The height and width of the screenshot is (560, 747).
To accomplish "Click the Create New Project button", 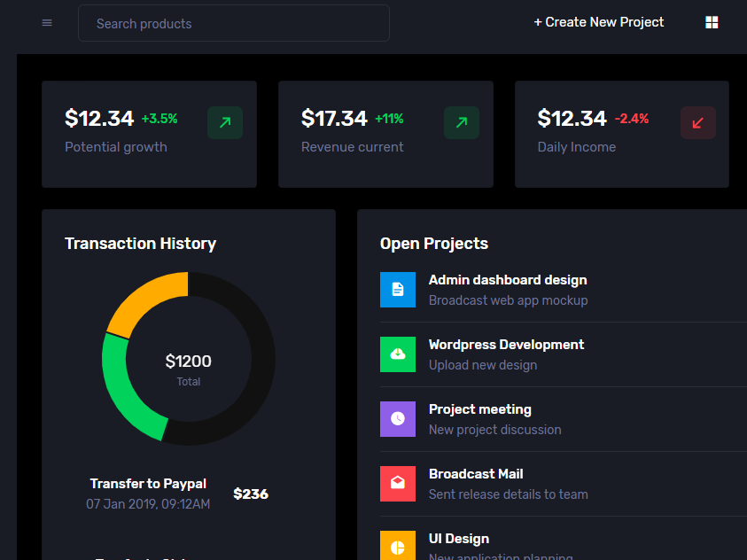I will (x=599, y=21).
